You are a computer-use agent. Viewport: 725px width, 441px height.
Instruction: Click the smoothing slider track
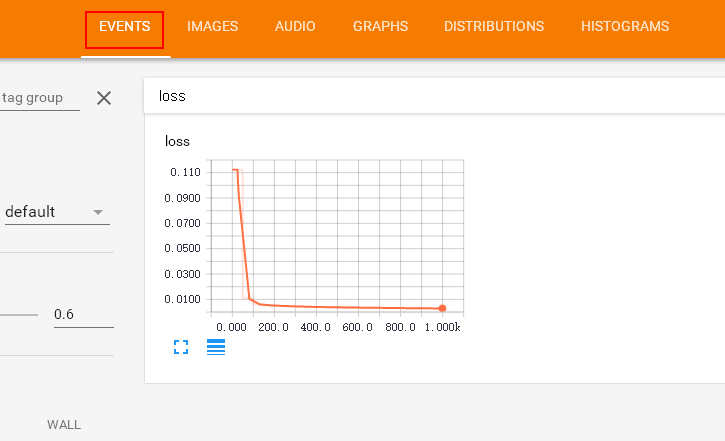[20, 315]
